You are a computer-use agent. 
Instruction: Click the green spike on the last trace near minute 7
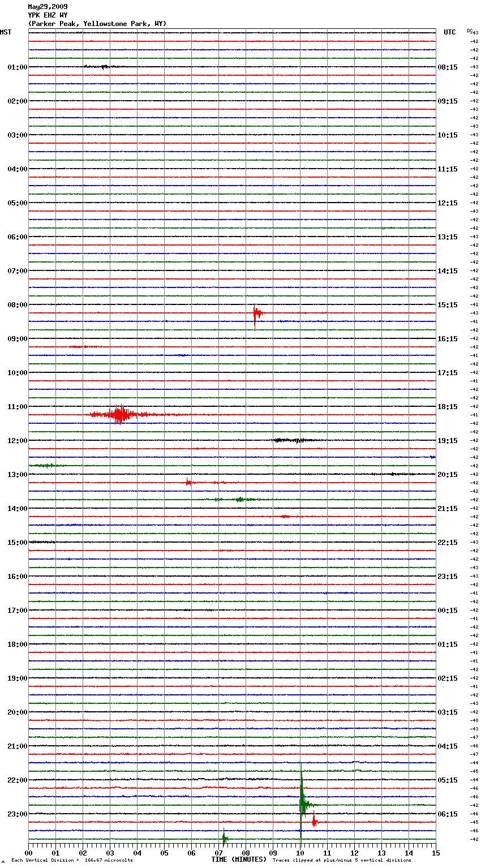pos(225,838)
